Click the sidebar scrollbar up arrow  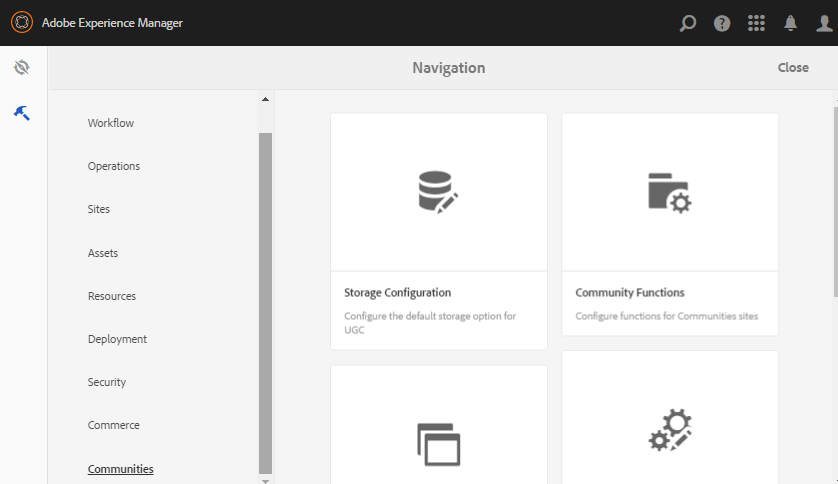(x=266, y=99)
